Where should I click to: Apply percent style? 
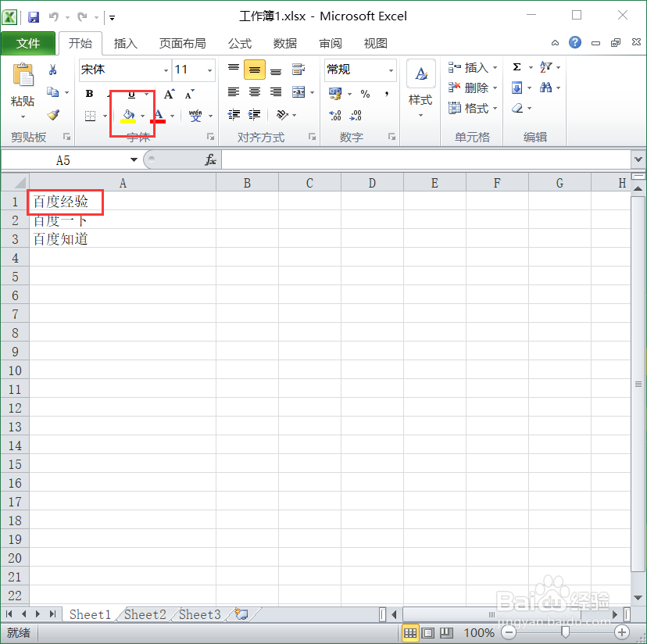click(365, 94)
